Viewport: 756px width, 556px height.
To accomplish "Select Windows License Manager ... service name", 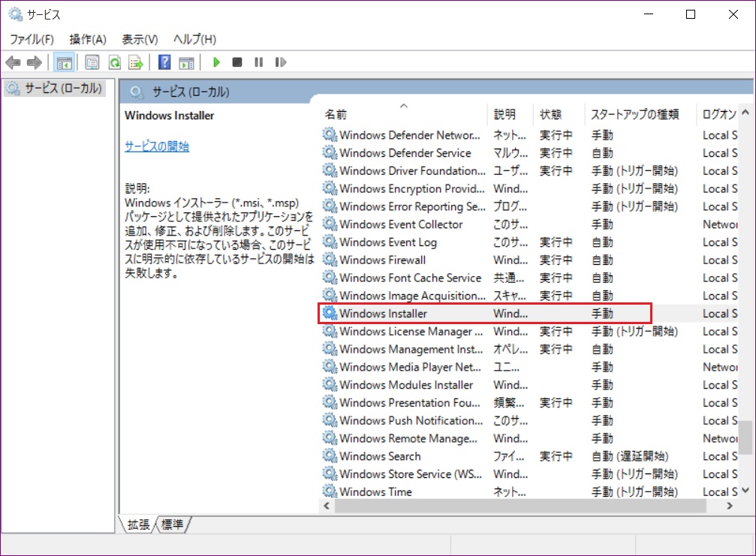I will point(411,331).
